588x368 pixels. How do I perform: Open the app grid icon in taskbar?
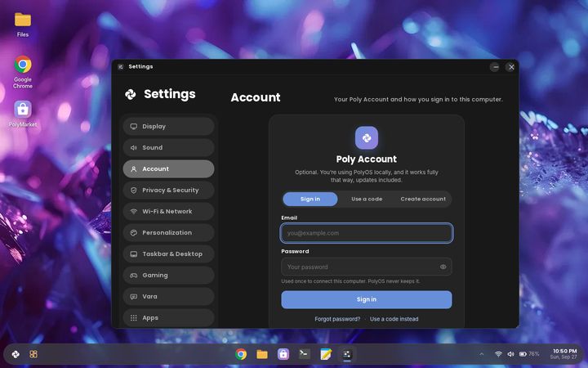pos(33,354)
